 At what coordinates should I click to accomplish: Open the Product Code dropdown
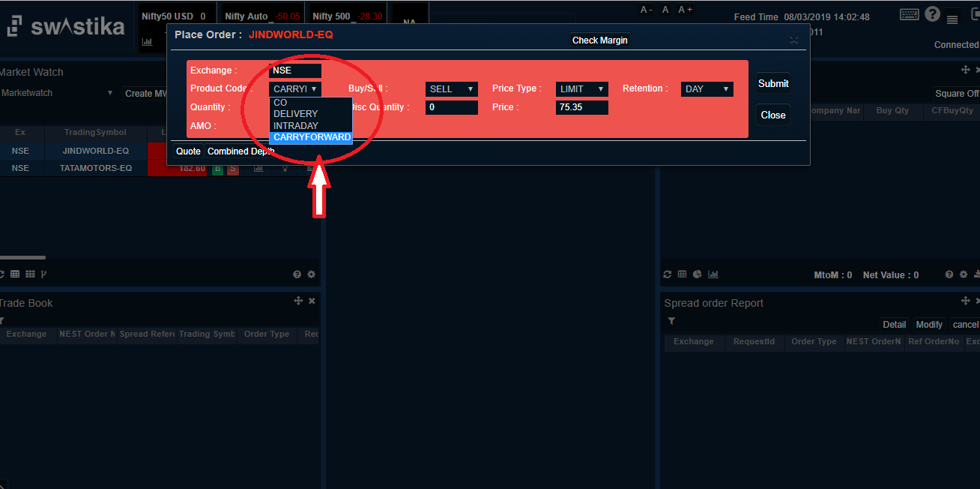(295, 89)
